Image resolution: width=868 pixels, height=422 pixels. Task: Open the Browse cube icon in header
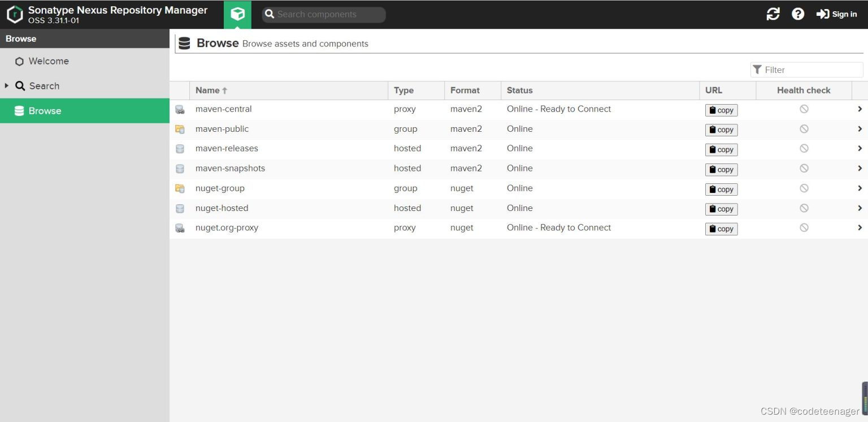pos(237,14)
